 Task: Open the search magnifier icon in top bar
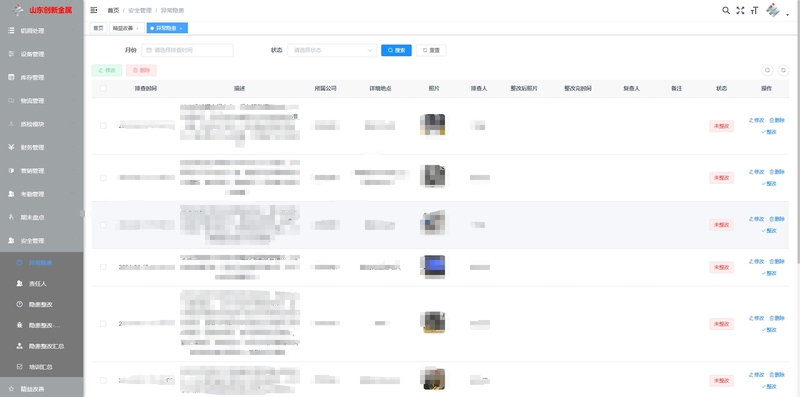click(x=726, y=10)
